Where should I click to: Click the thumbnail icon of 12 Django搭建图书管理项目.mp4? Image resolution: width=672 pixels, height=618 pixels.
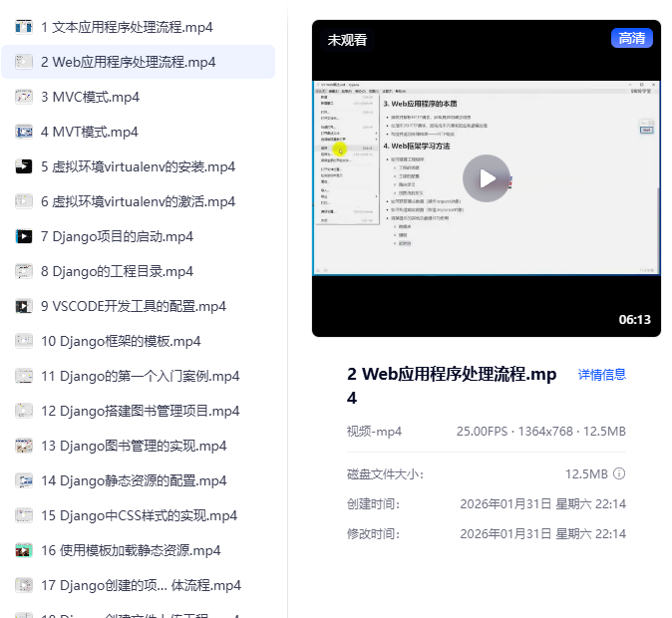pos(24,411)
